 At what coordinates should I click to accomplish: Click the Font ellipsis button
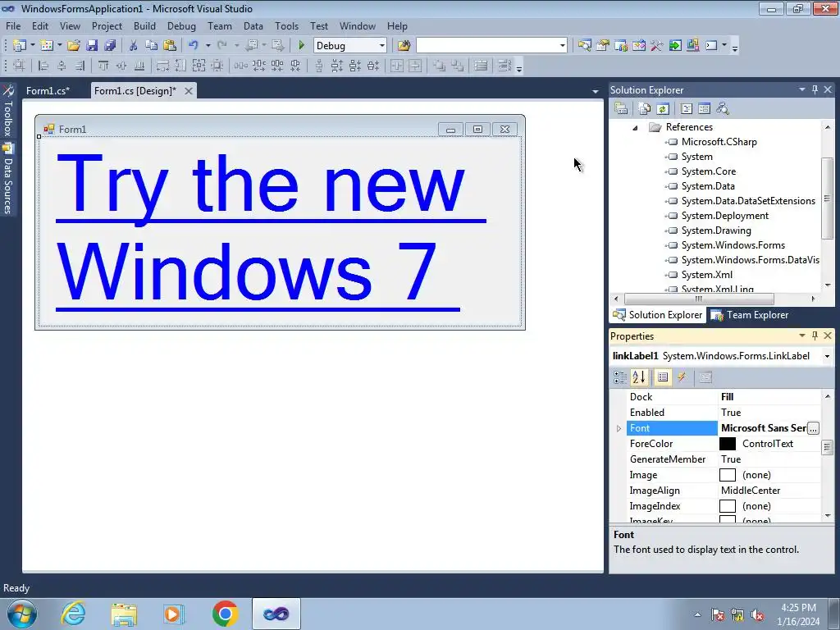[x=813, y=428]
